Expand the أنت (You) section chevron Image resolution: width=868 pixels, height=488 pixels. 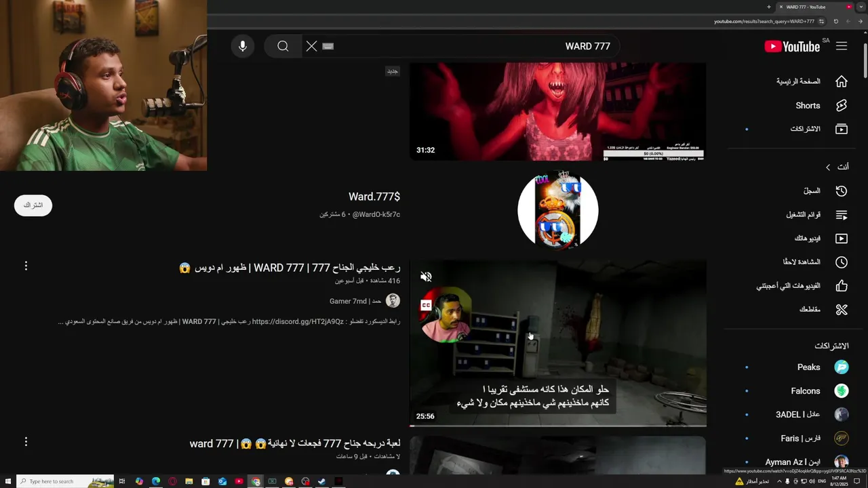[x=827, y=167]
